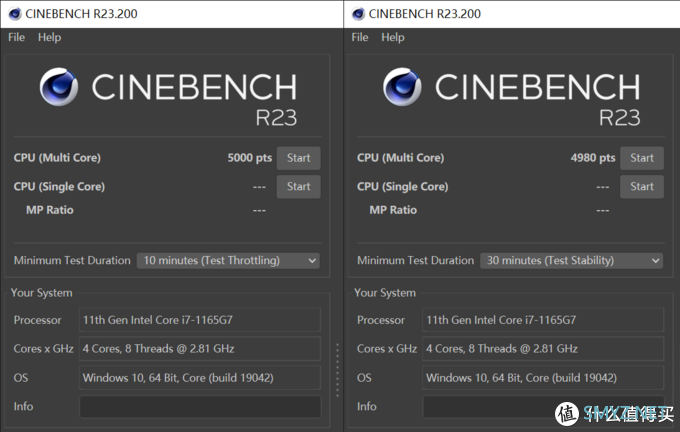Start Multi Core test in left window
The width and height of the screenshot is (680, 432).
click(x=298, y=158)
